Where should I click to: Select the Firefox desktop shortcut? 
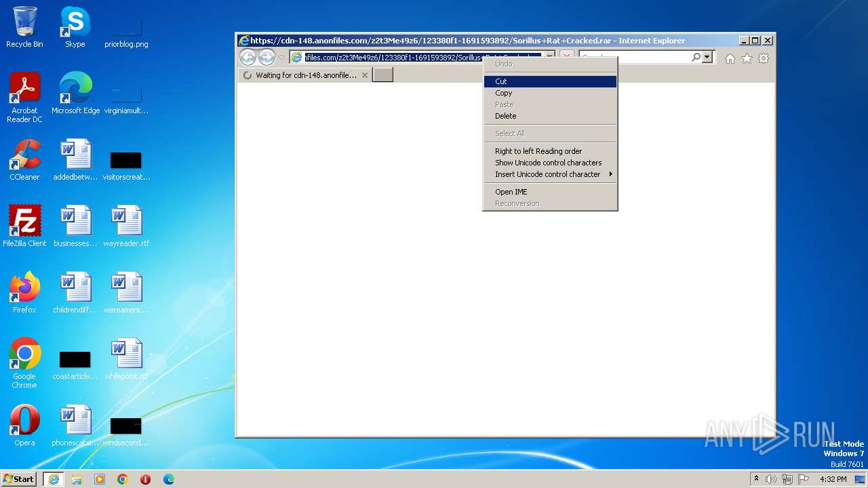click(x=24, y=293)
